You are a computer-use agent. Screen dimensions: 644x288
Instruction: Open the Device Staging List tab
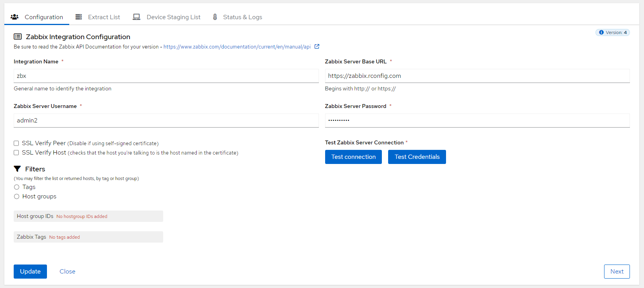[167, 17]
